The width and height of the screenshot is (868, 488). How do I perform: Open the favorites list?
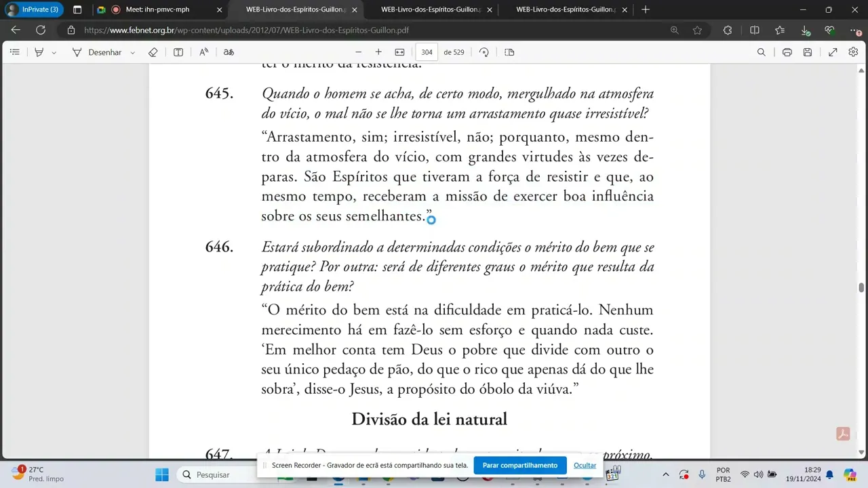tap(780, 30)
